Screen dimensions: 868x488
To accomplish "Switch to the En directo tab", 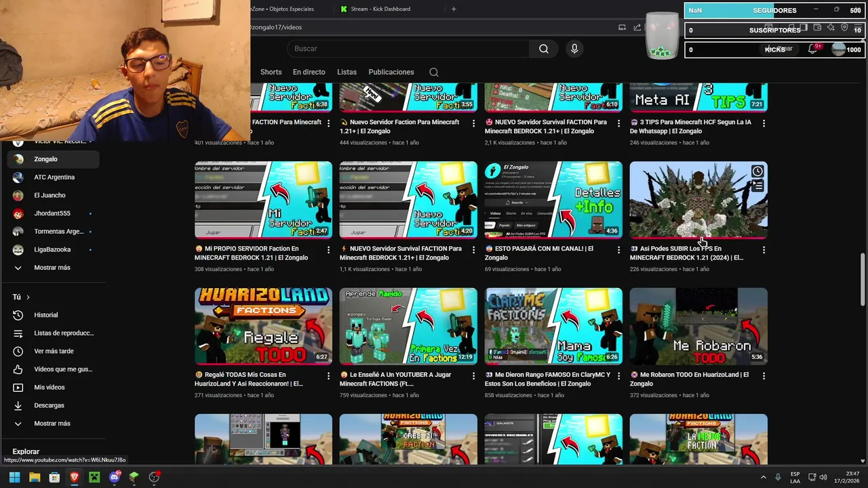I will click(309, 72).
